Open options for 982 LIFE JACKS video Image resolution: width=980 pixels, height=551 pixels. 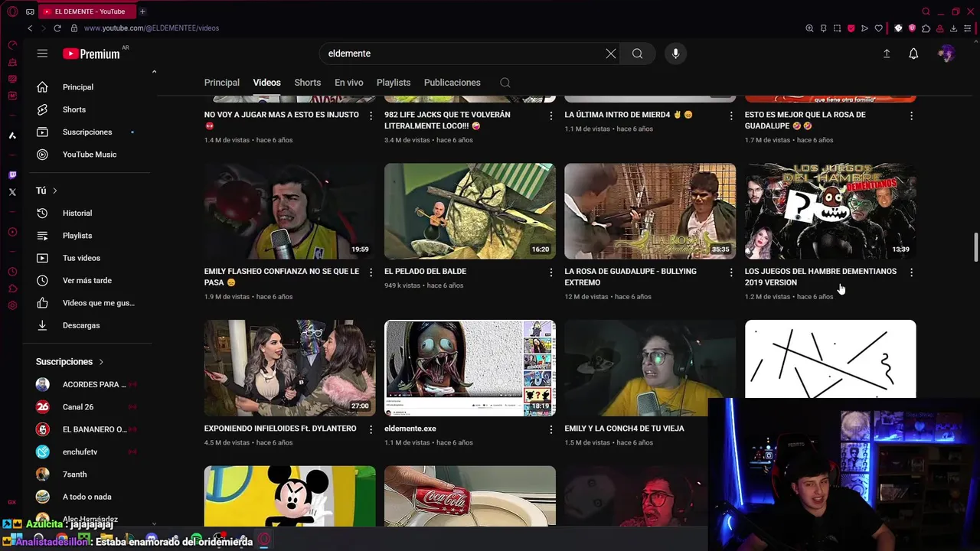[550, 116]
